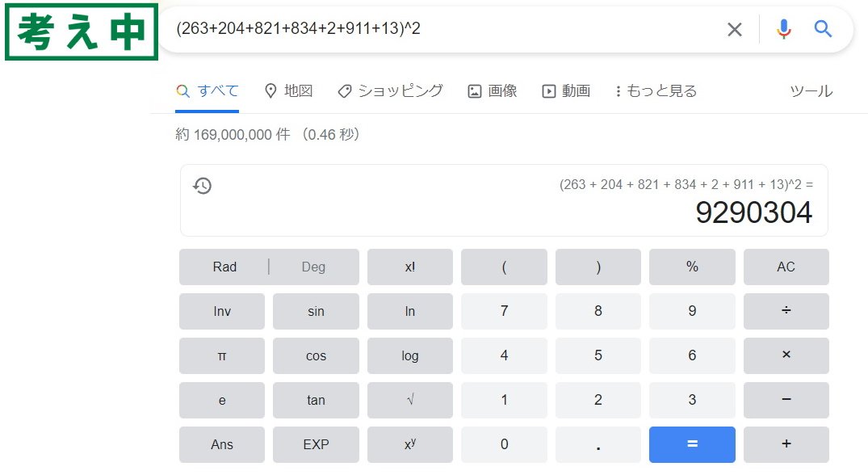Open calculator history clock icon
Image resolution: width=868 pixels, height=475 pixels.
point(202,186)
